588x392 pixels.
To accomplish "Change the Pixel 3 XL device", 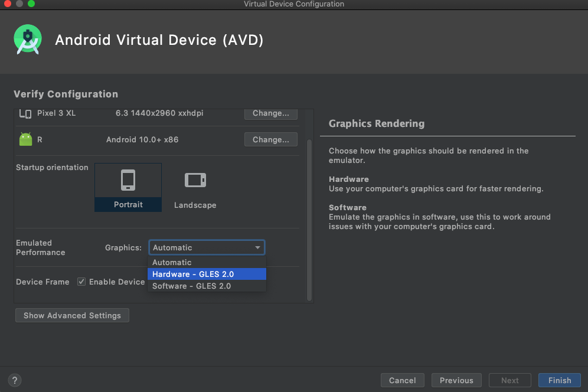I will pyautogui.click(x=271, y=114).
